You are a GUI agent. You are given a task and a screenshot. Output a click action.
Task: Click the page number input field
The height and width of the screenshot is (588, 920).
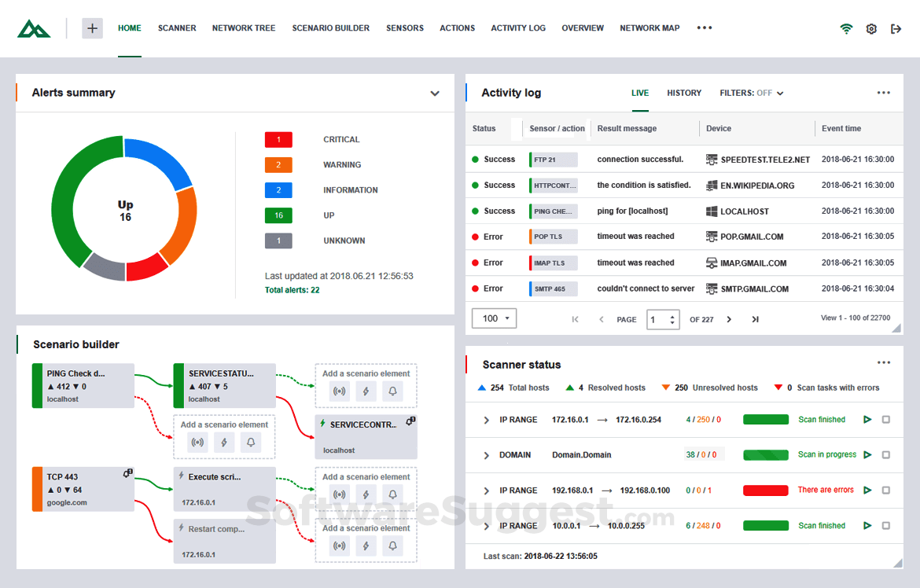point(657,319)
